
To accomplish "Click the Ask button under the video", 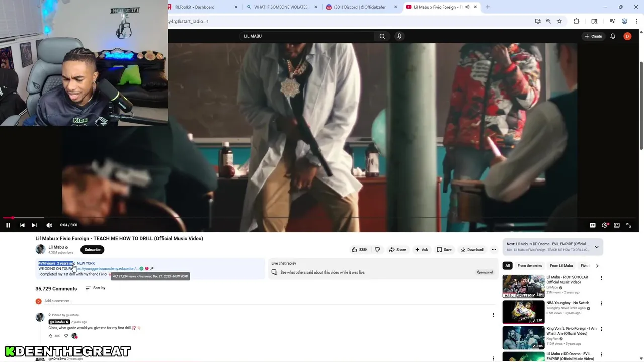I will [x=422, y=250].
